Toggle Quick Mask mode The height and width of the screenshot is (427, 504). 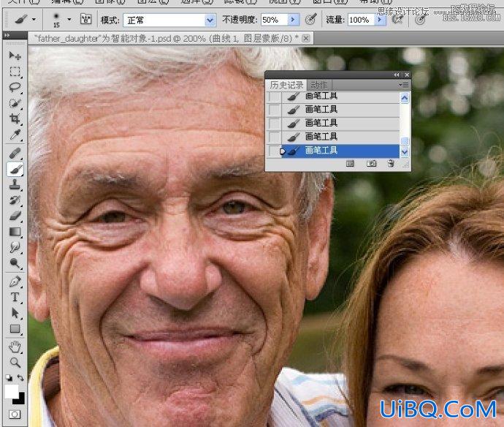[15, 415]
